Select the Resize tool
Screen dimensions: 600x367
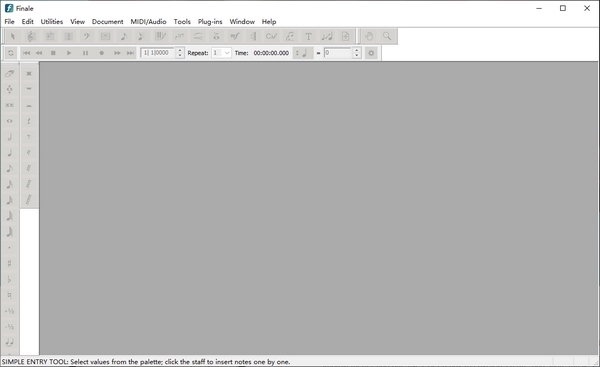pyautogui.click(x=327, y=36)
